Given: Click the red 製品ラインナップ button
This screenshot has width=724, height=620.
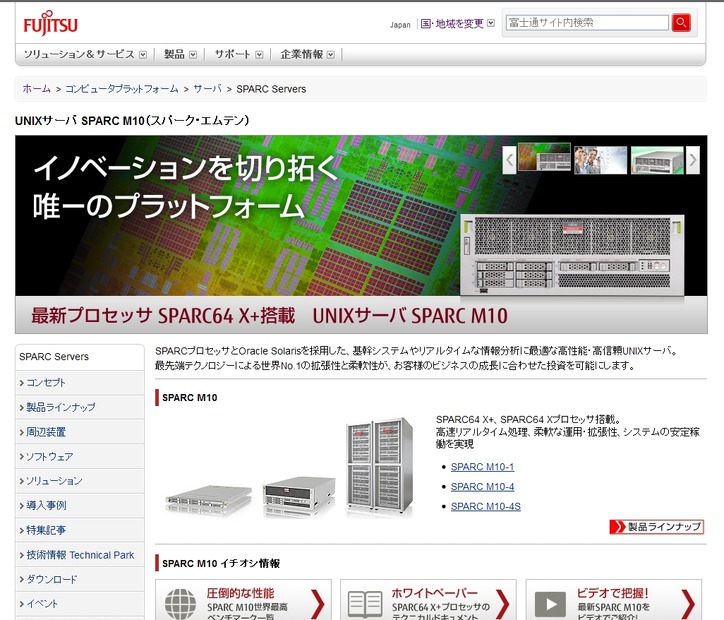Looking at the screenshot, I should click(657, 527).
